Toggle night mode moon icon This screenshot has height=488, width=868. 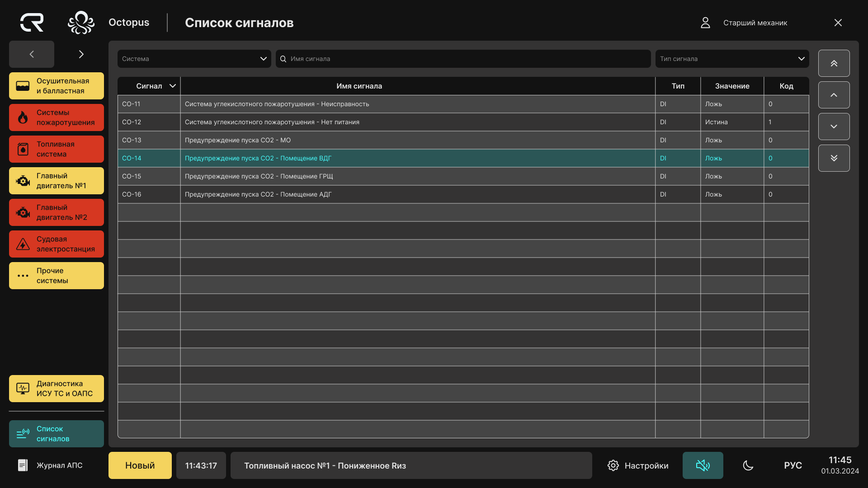pos(748,465)
